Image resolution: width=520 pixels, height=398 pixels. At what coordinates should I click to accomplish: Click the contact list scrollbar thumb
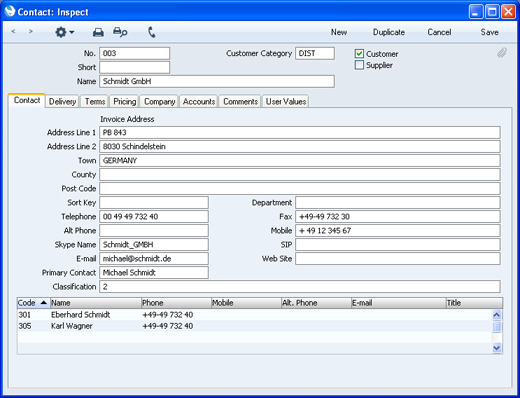coord(497,327)
